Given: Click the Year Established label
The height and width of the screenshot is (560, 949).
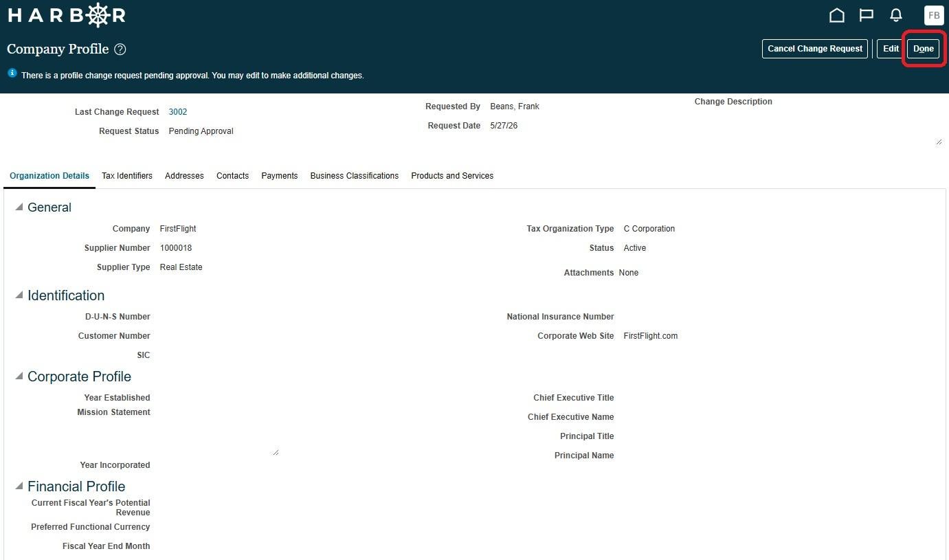Looking at the screenshot, I should tap(117, 398).
